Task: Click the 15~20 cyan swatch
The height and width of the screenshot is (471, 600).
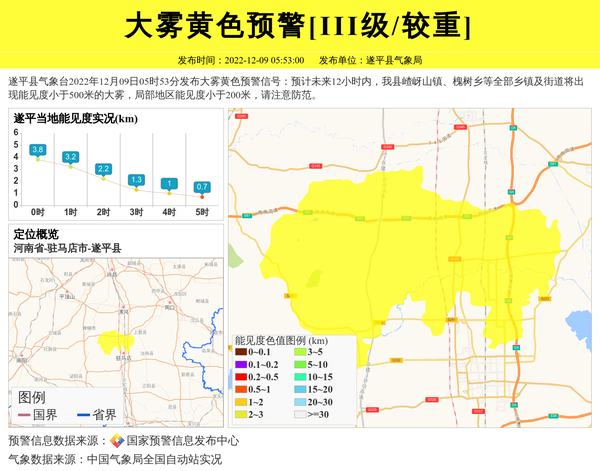Action: pos(300,390)
